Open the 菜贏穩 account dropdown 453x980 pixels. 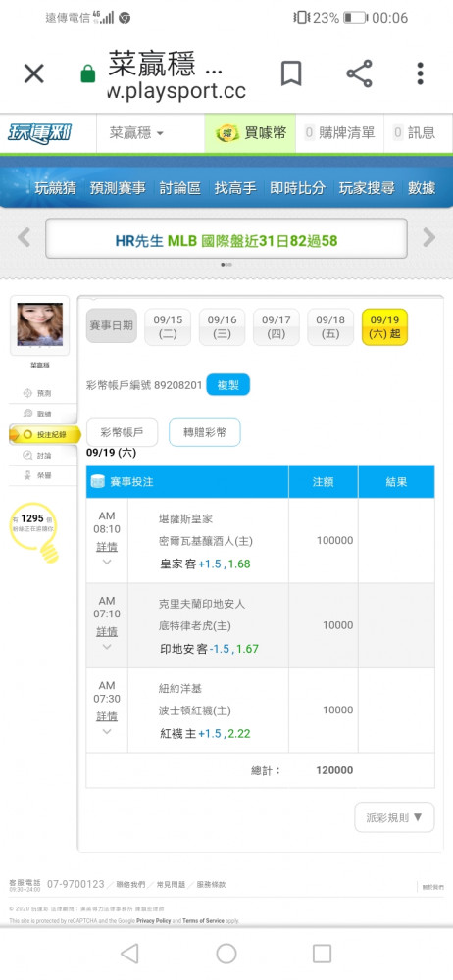coord(136,133)
